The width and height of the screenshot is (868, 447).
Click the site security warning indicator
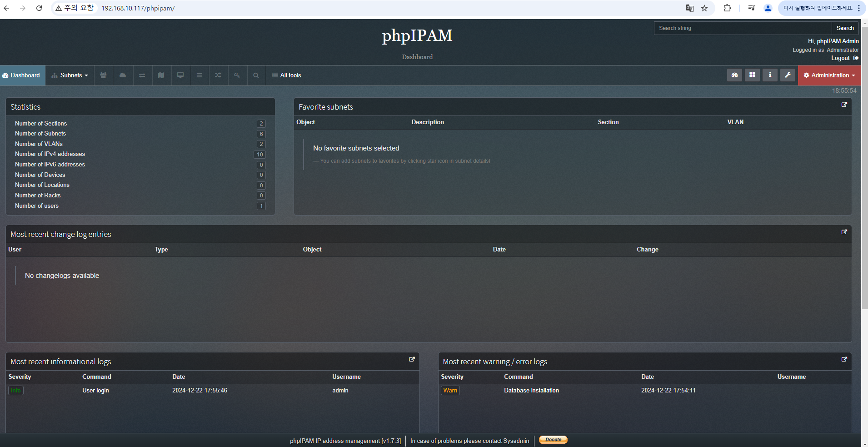coord(75,8)
